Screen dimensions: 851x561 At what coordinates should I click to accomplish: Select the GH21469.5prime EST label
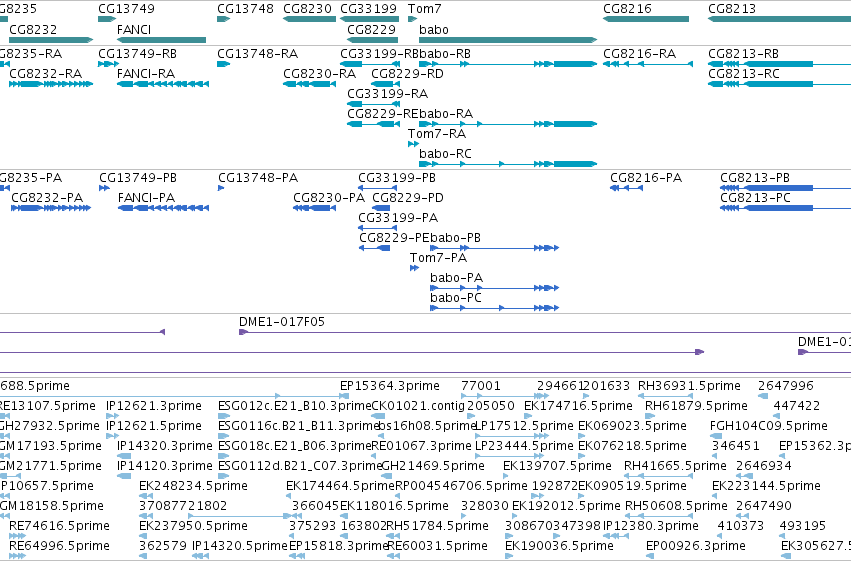[x=433, y=466]
